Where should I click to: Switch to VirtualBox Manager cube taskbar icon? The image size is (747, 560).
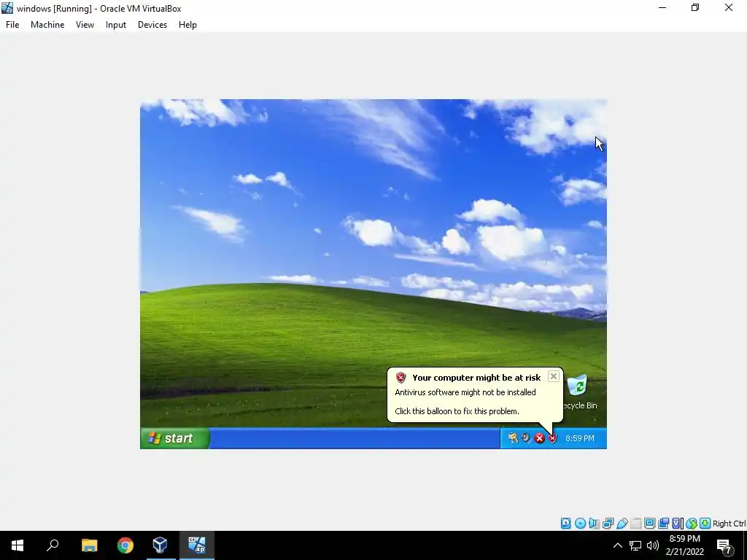click(x=160, y=545)
